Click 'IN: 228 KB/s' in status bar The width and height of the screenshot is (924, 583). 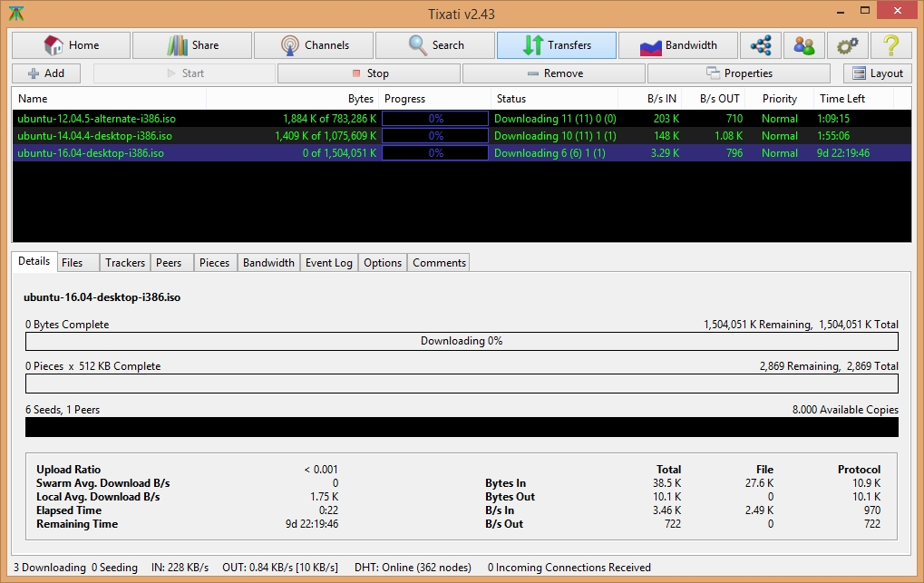coord(180,567)
